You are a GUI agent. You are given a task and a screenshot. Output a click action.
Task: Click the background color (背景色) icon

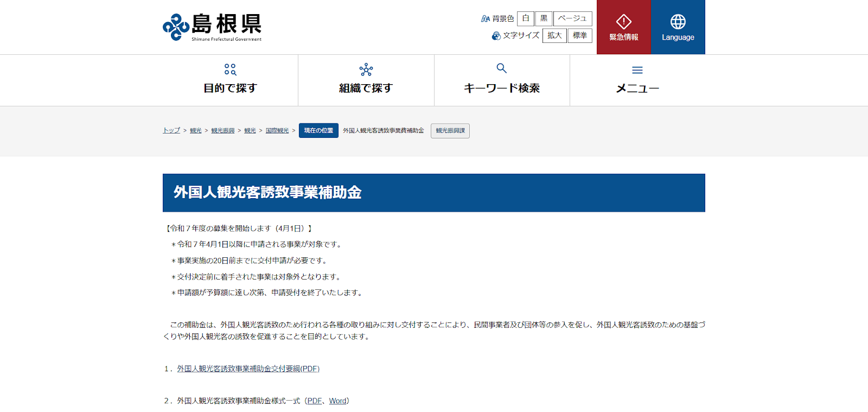point(486,18)
